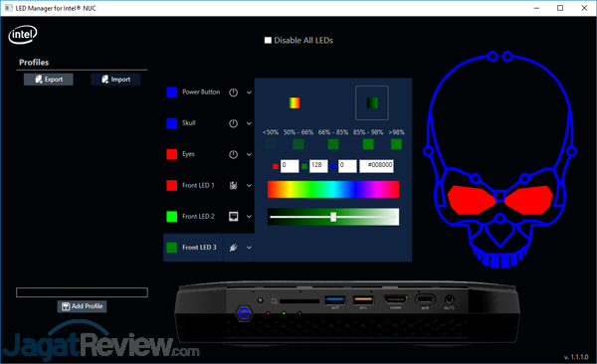This screenshot has height=364, width=597.
Task: Click the blue Skull color swatch
Action: coord(172,123)
